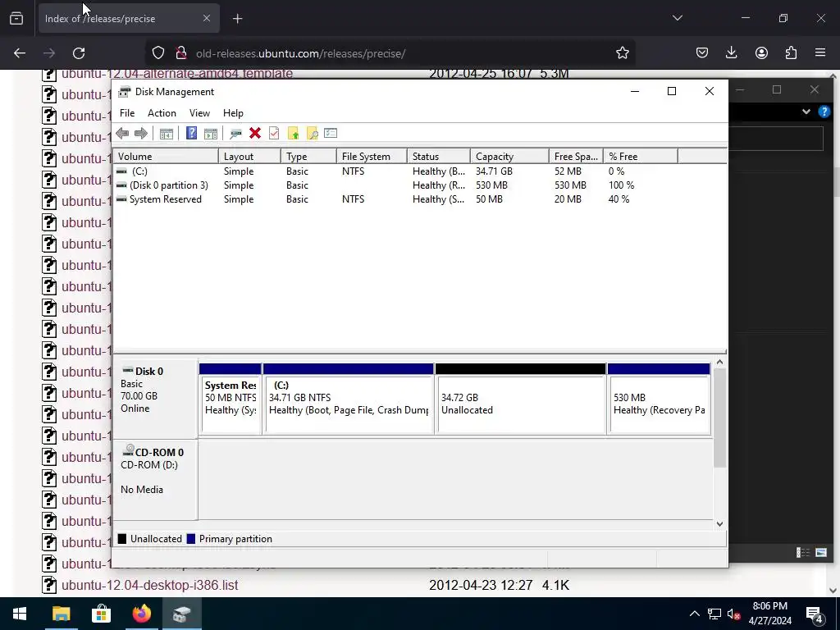Open the Firefox Extensions puzzle icon
840x630 pixels.
791,53
